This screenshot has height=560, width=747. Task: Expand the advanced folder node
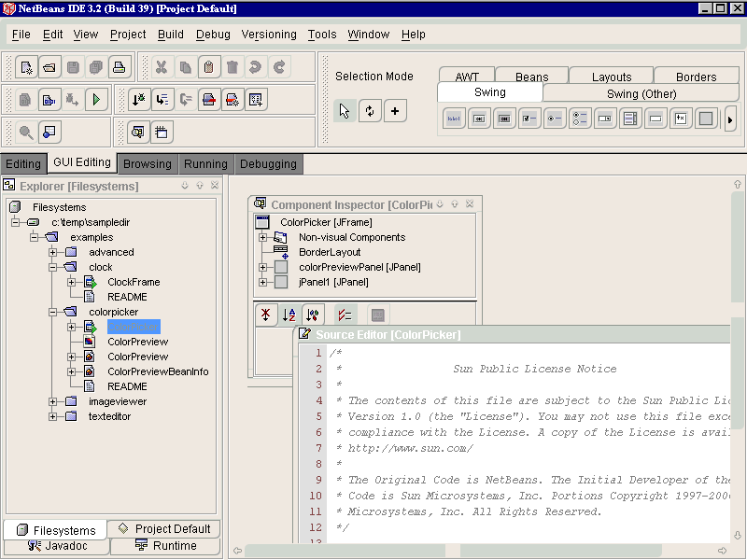(53, 252)
